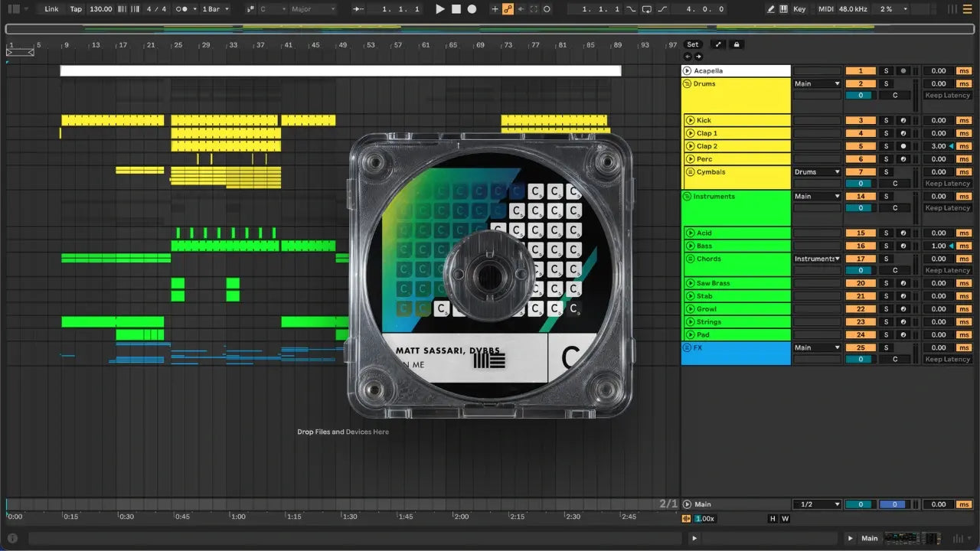Click the Key map mode button
Screen dimensions: 980x551
pyautogui.click(x=799, y=9)
